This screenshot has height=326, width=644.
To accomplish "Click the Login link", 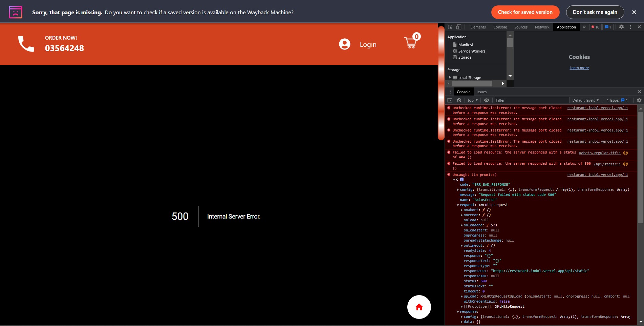I will pyautogui.click(x=368, y=44).
